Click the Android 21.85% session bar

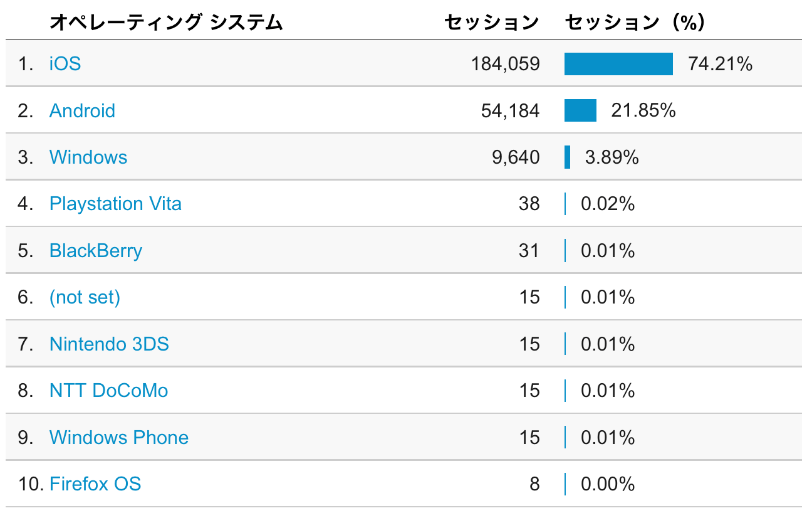click(580, 110)
